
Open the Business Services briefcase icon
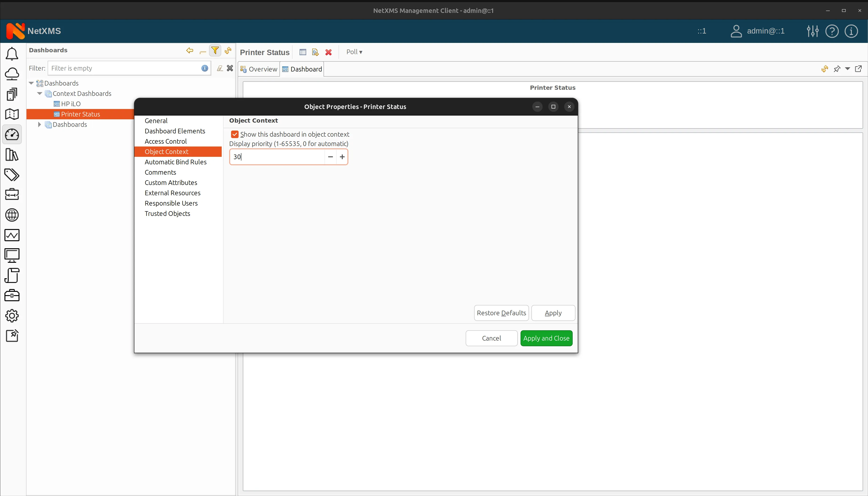(12, 195)
